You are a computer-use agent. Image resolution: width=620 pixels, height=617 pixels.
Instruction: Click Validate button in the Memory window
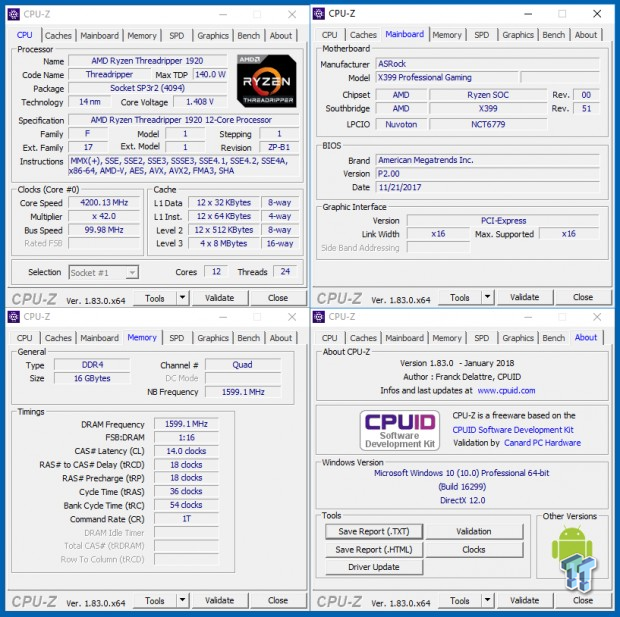click(219, 600)
